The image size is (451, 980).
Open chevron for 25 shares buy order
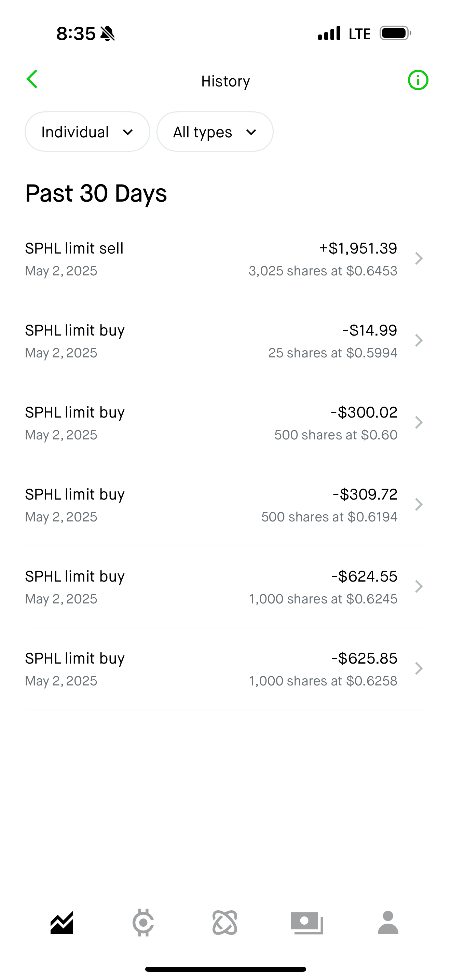[x=419, y=340]
